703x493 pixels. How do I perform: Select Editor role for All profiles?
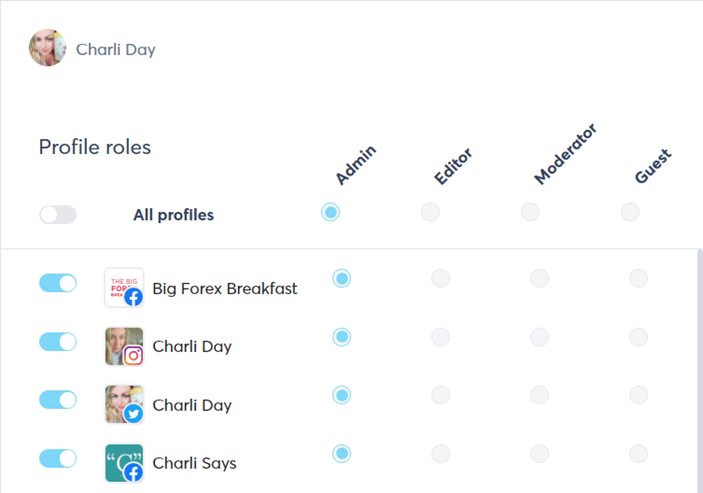[430, 212]
